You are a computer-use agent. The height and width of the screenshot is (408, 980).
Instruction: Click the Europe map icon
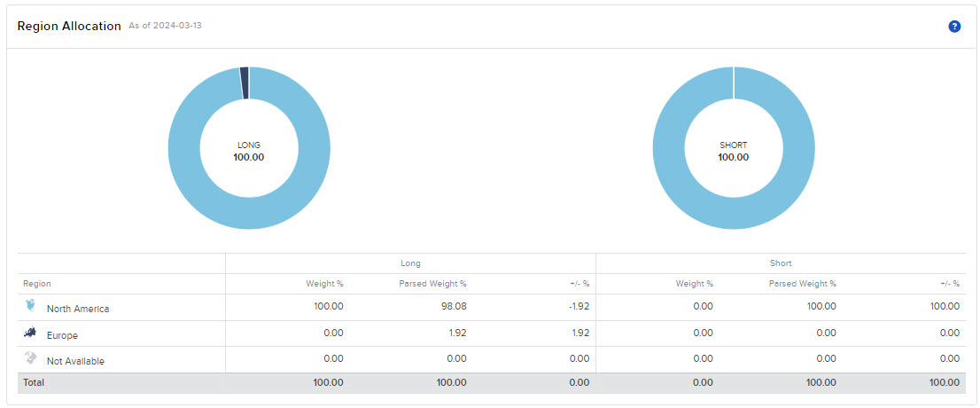[x=32, y=333]
